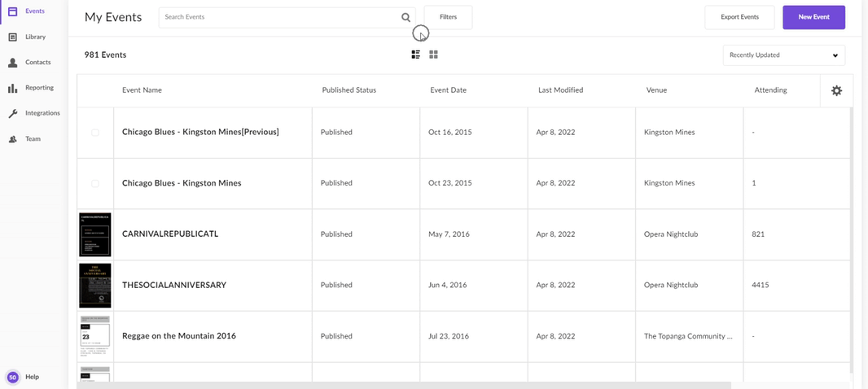
Task: Click the Published Status column header
Action: 349,90
